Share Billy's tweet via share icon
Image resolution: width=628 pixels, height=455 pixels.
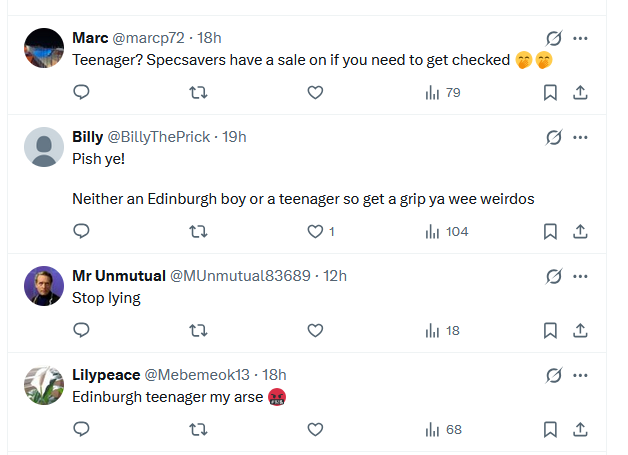(580, 231)
